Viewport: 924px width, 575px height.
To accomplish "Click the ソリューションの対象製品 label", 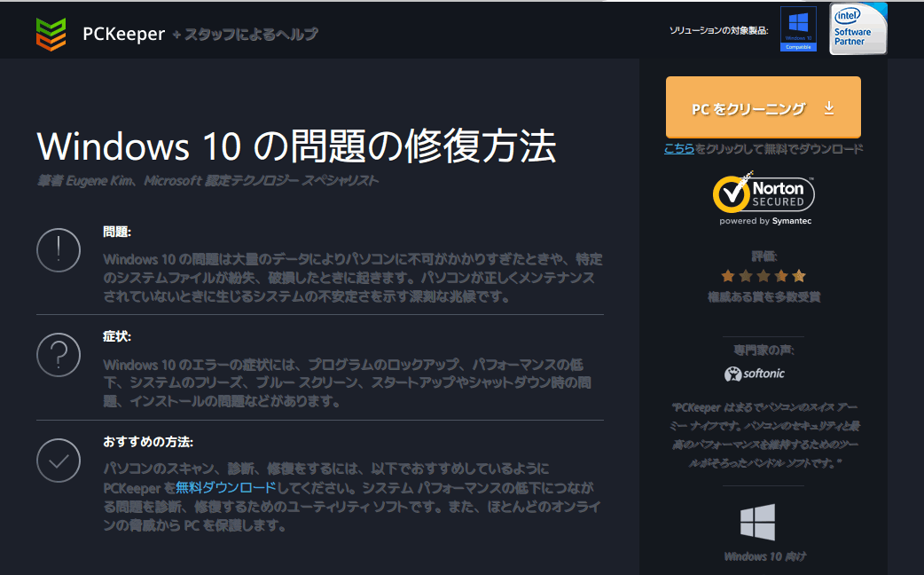I will (x=719, y=31).
